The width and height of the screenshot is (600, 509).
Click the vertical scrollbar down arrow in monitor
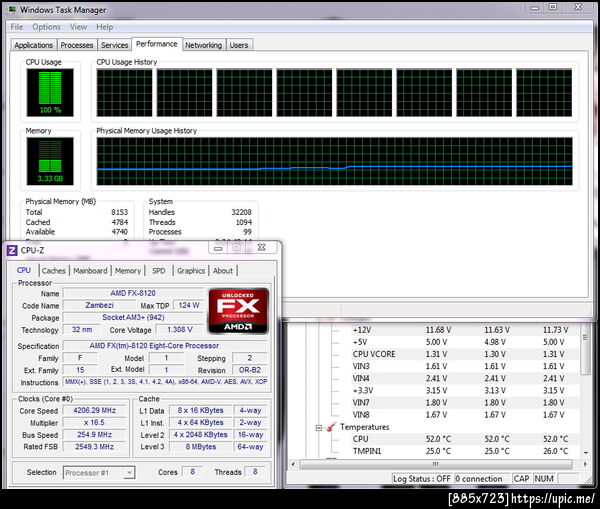[585, 453]
